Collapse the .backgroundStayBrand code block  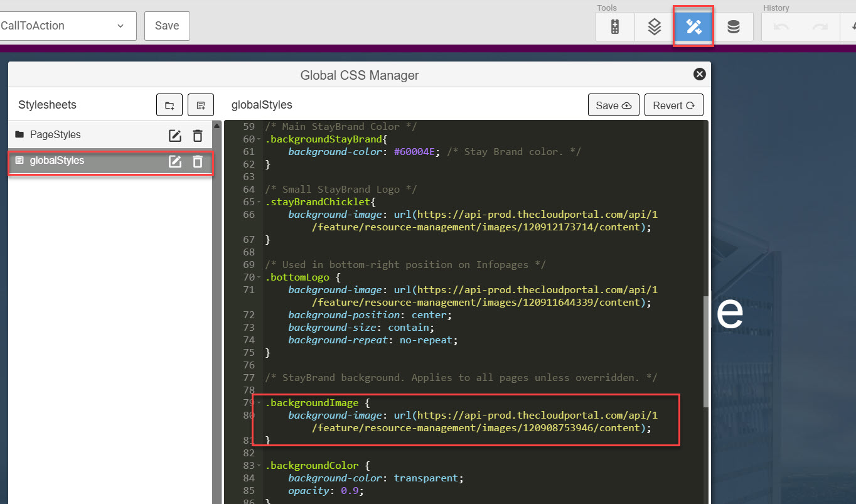pos(259,139)
